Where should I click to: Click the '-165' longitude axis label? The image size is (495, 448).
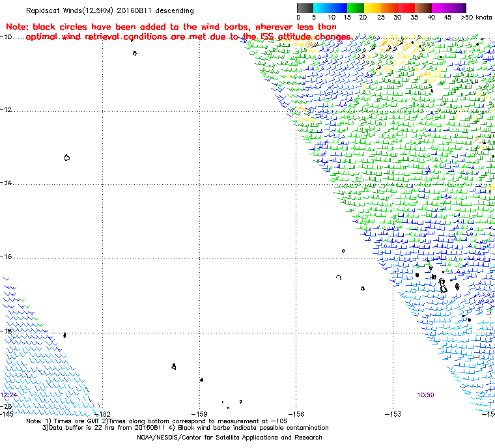tap(7, 414)
